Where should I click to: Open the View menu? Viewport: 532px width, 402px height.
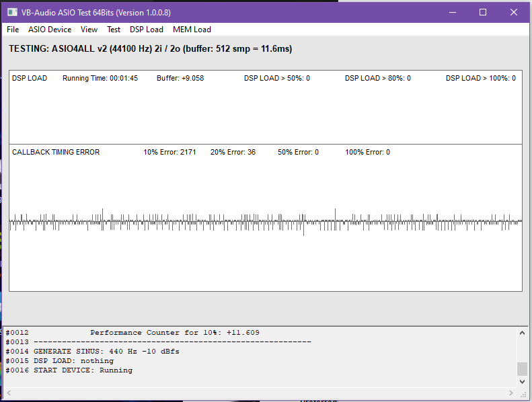tap(89, 30)
